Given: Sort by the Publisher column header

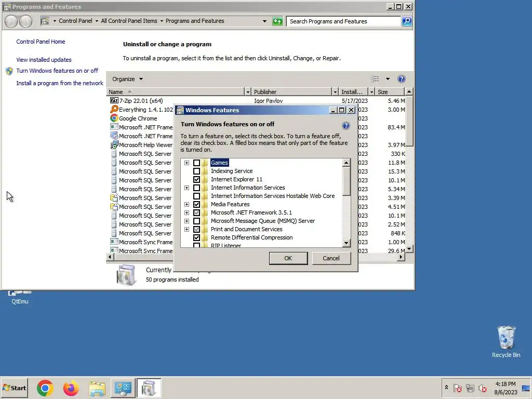Looking at the screenshot, I should click(291, 92).
